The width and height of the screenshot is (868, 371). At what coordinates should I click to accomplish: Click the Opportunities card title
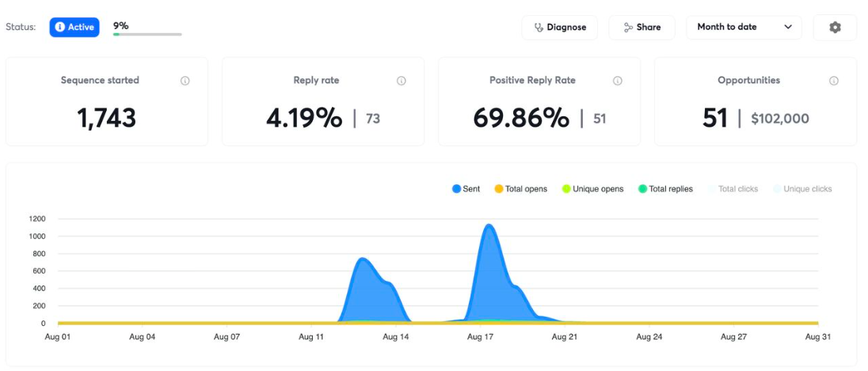pos(749,80)
